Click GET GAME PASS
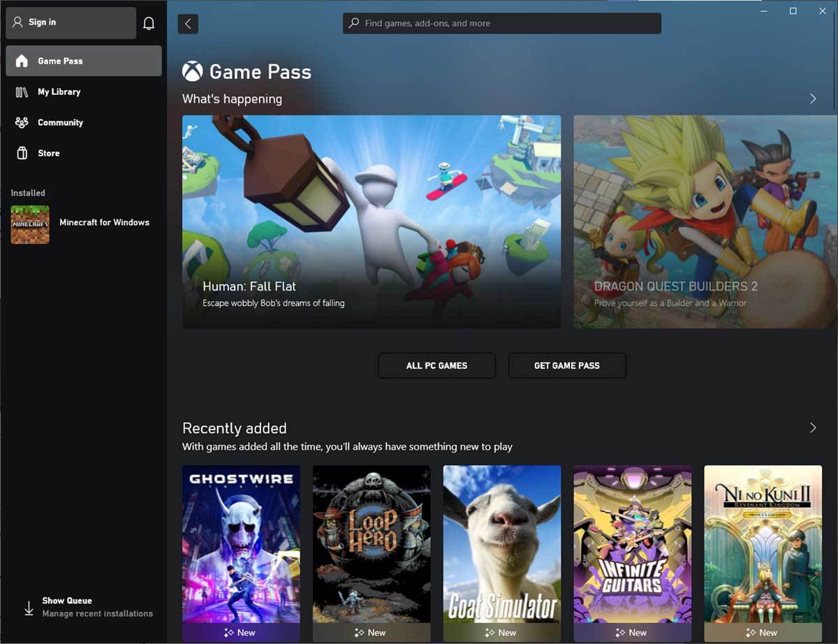This screenshot has height=644, width=838. coord(567,365)
